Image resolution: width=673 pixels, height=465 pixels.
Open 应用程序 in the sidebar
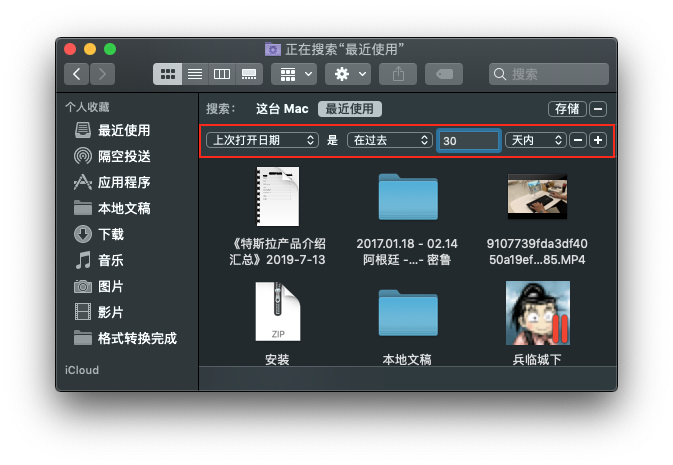[112, 182]
